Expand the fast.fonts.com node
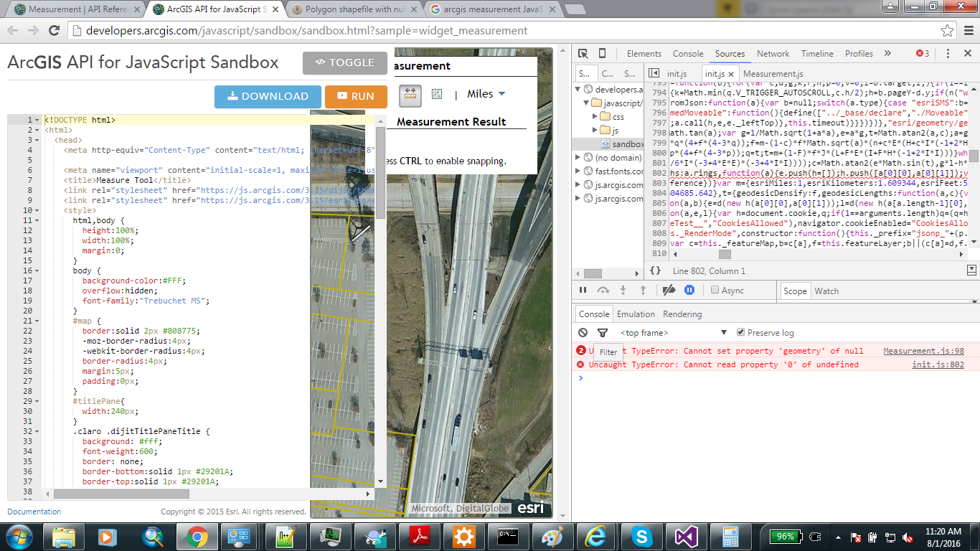Viewport: 980px width, 551px height. pyautogui.click(x=578, y=171)
